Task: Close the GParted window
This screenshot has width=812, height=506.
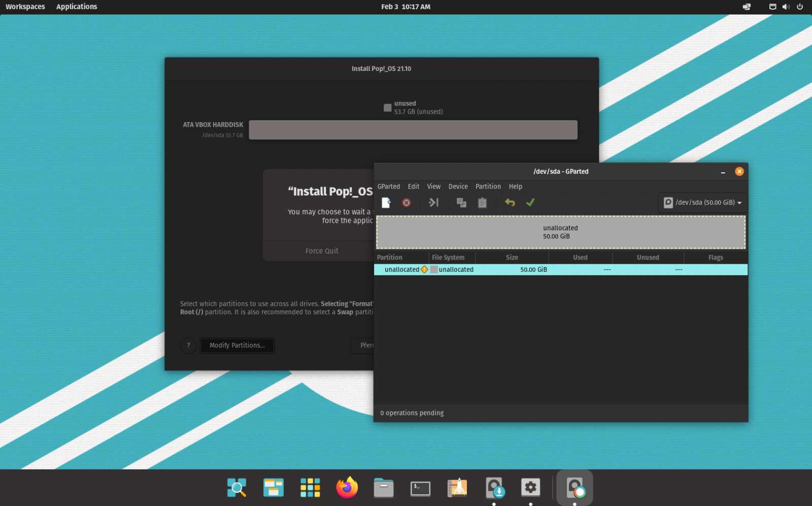Action: click(739, 171)
